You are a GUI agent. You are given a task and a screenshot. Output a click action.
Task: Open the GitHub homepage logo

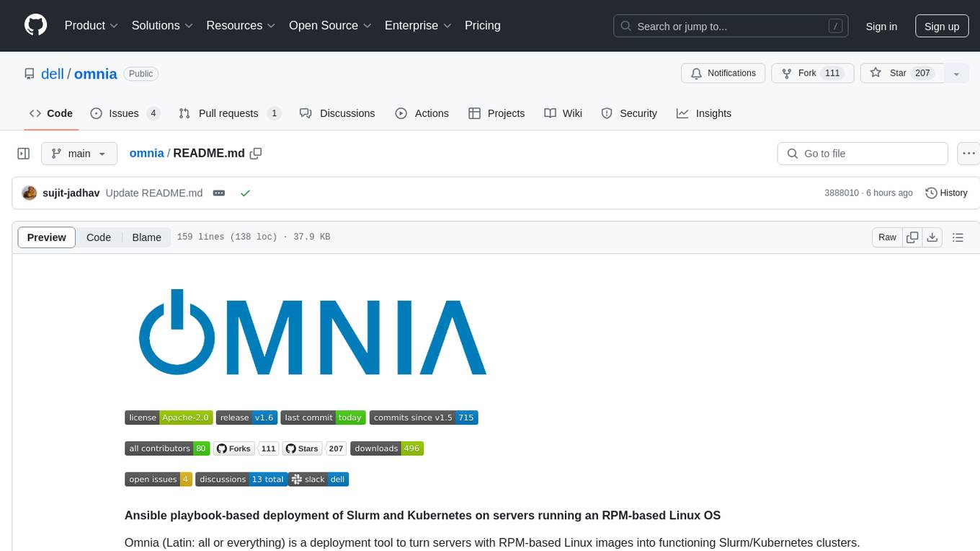pyautogui.click(x=35, y=25)
